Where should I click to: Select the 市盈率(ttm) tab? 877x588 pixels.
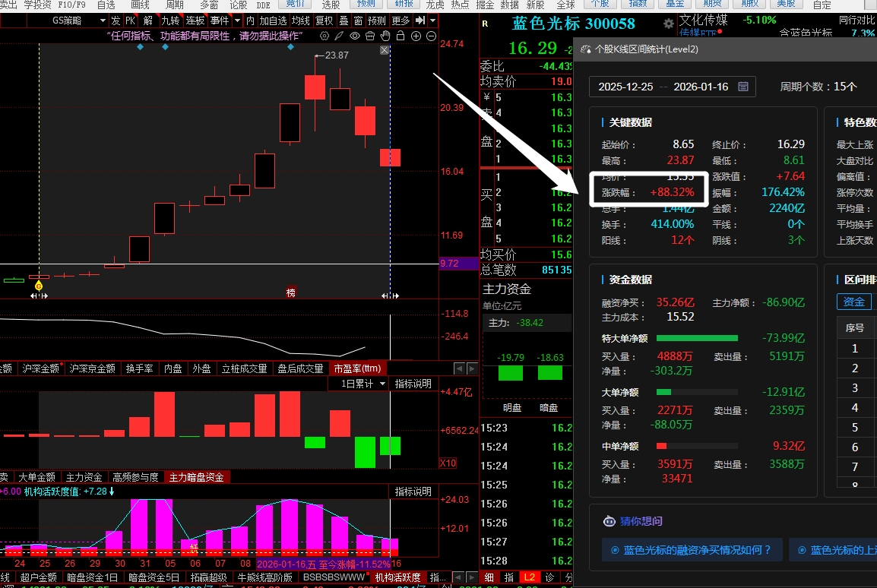pos(357,369)
